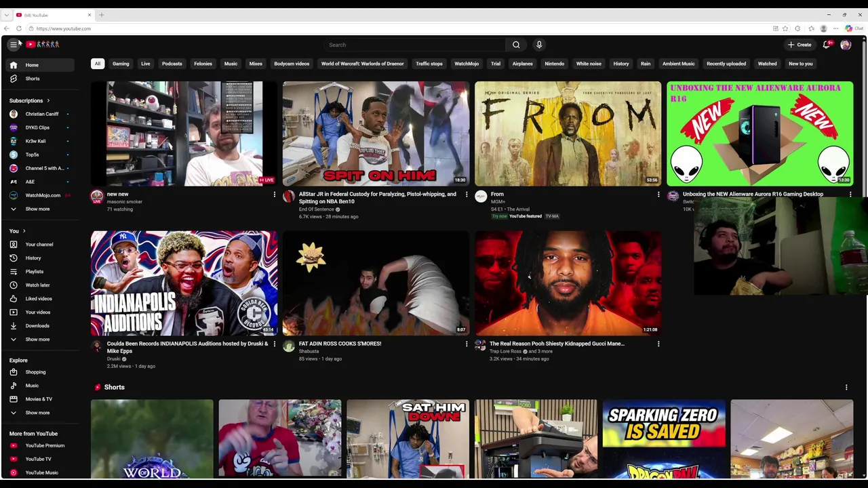
Task: Open Home in the sidebar
Action: pos(41,65)
